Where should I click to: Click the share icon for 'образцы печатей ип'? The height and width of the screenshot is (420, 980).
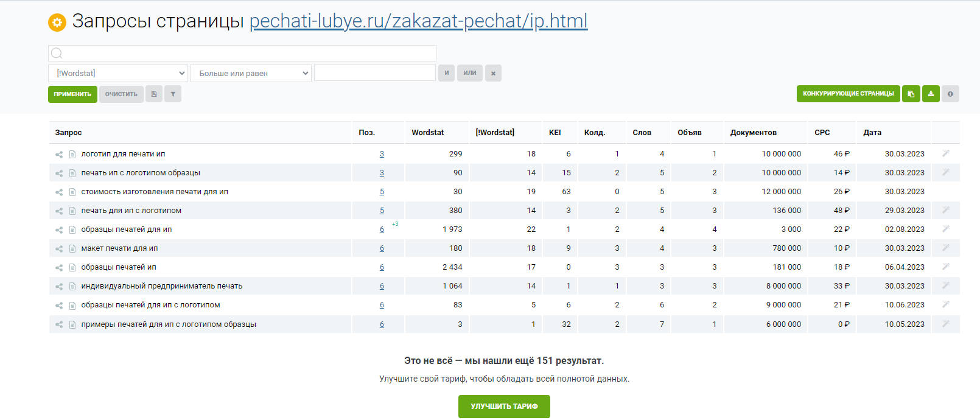coord(59,268)
